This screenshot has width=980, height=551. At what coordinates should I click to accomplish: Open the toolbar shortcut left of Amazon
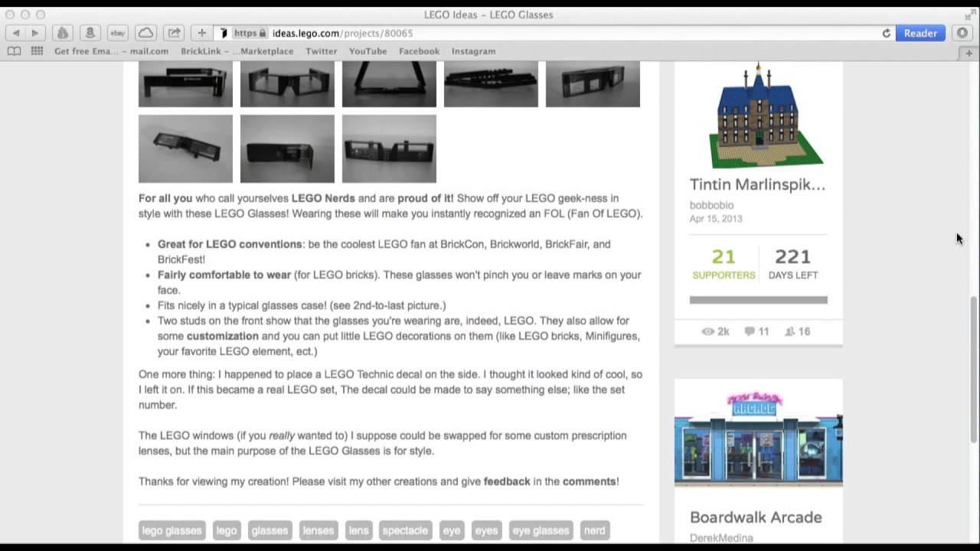coord(63,33)
